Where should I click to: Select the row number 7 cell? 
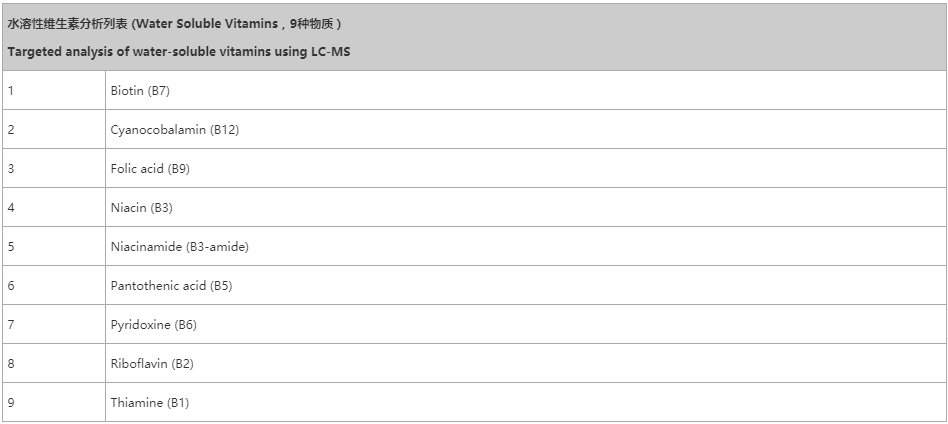click(53, 325)
